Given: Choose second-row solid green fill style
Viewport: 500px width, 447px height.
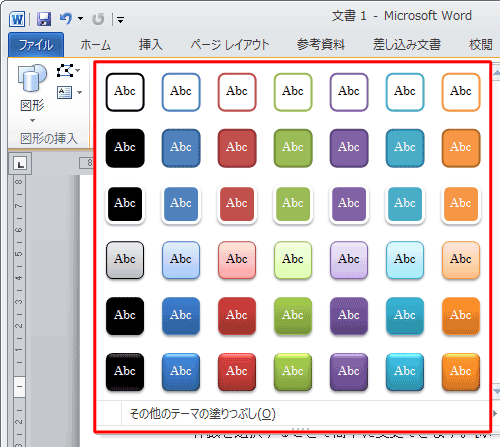Looking at the screenshot, I should click(293, 148).
